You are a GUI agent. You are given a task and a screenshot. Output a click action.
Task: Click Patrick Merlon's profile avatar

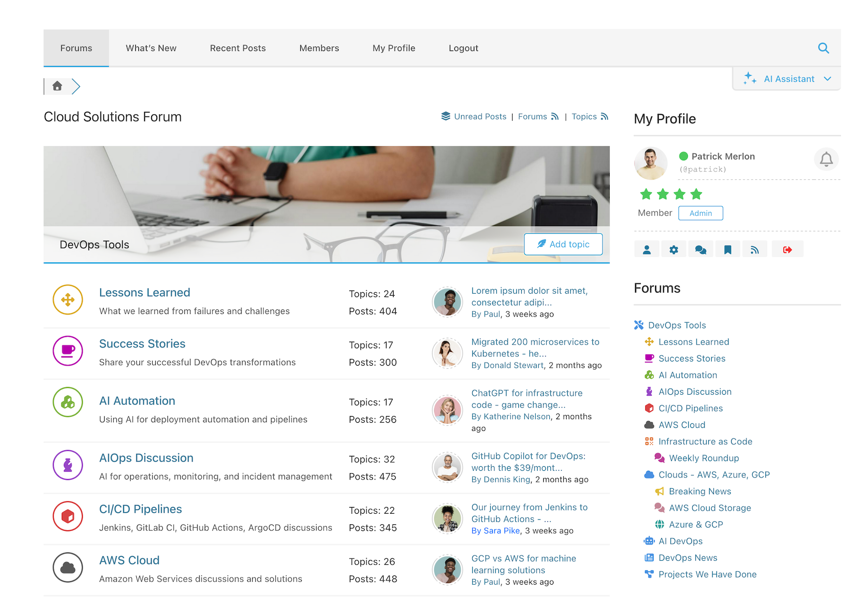(650, 163)
